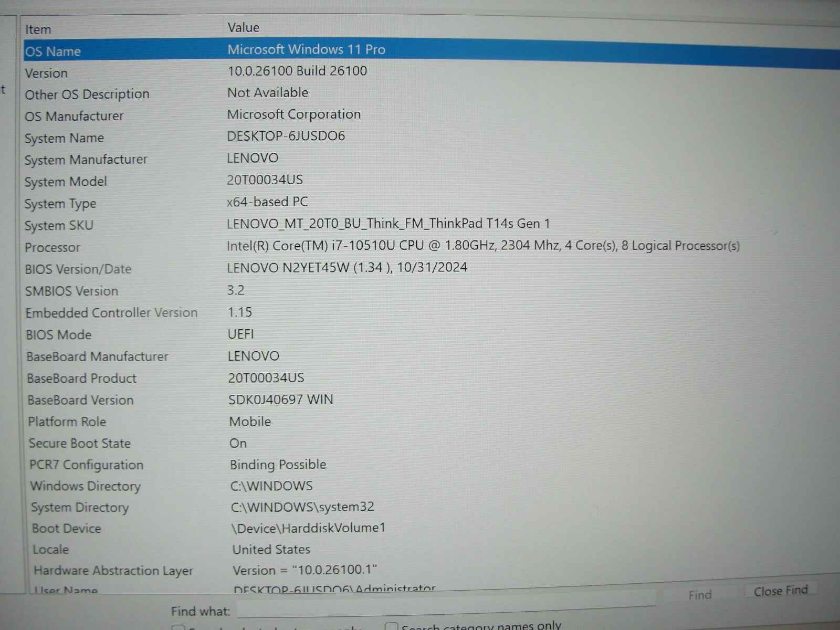
Task: Enable Search selected category only
Action: point(178,626)
